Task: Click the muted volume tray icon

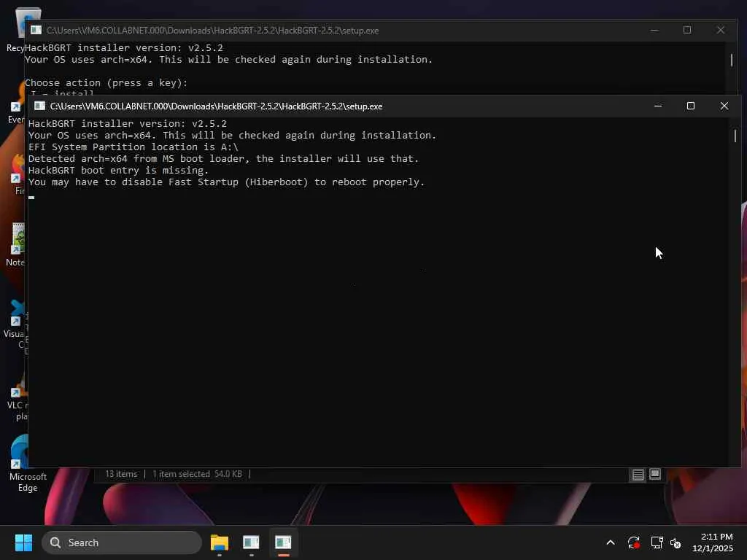Action: (676, 542)
